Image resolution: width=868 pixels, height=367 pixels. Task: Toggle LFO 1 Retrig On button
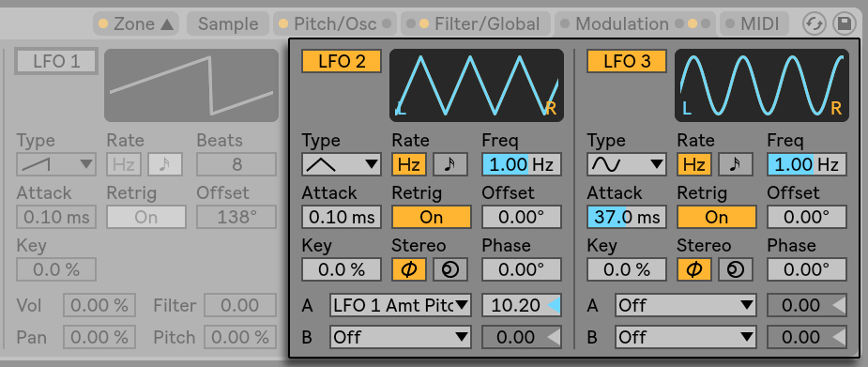click(x=146, y=217)
